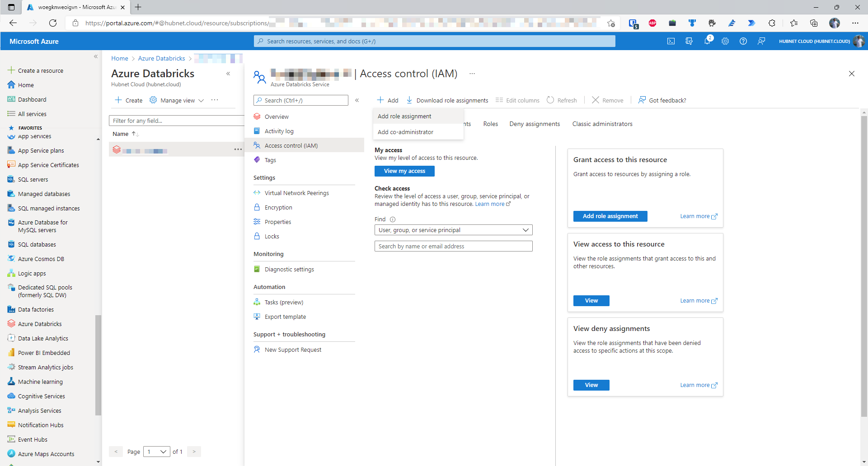Open the Cloud Shell terminal icon
The image size is (868, 466).
pyautogui.click(x=671, y=41)
